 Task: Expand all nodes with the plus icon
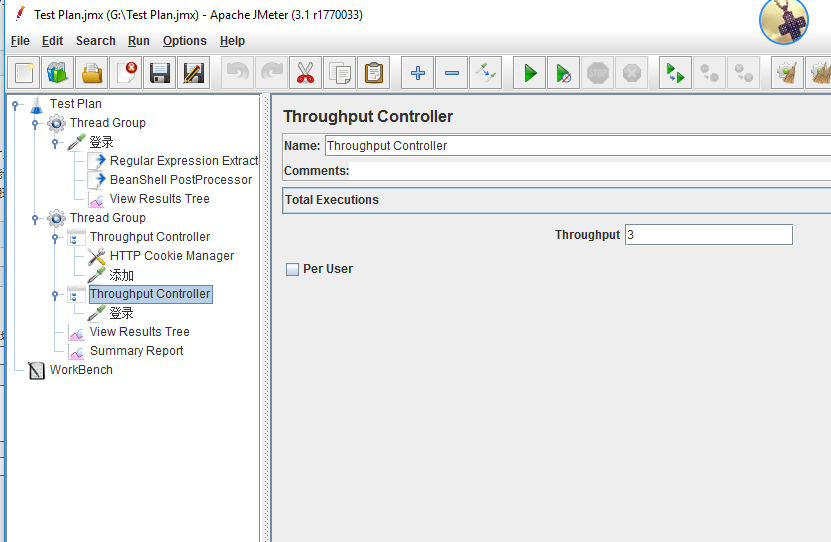point(418,73)
